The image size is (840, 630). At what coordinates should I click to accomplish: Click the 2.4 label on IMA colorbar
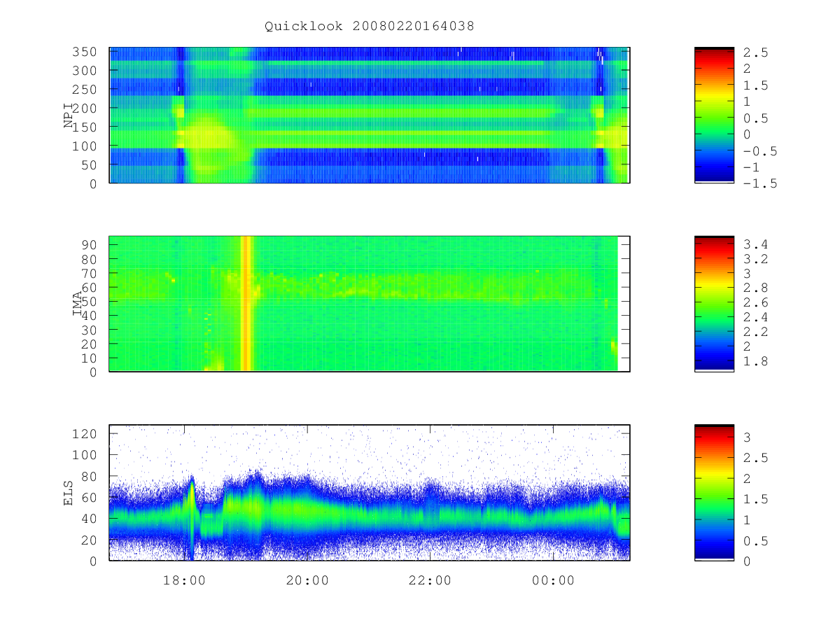pos(755,317)
